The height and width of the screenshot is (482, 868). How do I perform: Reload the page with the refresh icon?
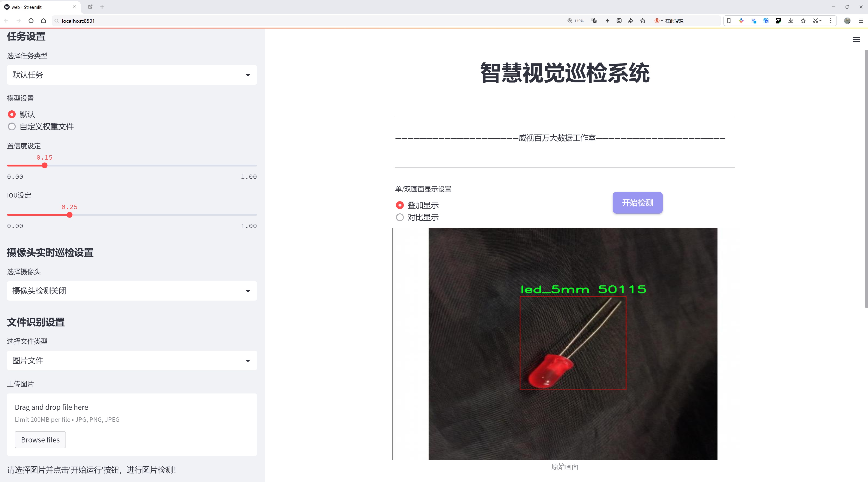click(x=31, y=20)
